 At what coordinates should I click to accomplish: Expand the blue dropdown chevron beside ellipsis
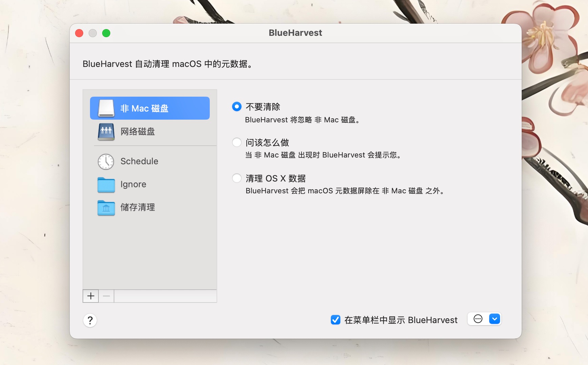pos(495,319)
